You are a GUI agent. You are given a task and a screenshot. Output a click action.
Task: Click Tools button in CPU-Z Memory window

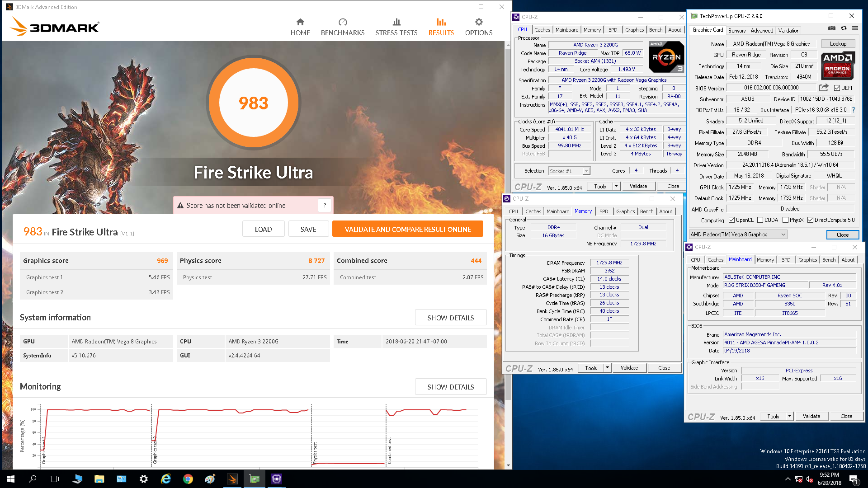pyautogui.click(x=591, y=368)
